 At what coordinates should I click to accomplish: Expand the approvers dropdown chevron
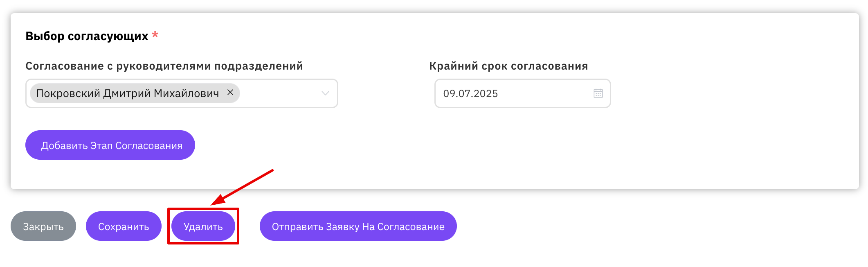click(x=325, y=93)
